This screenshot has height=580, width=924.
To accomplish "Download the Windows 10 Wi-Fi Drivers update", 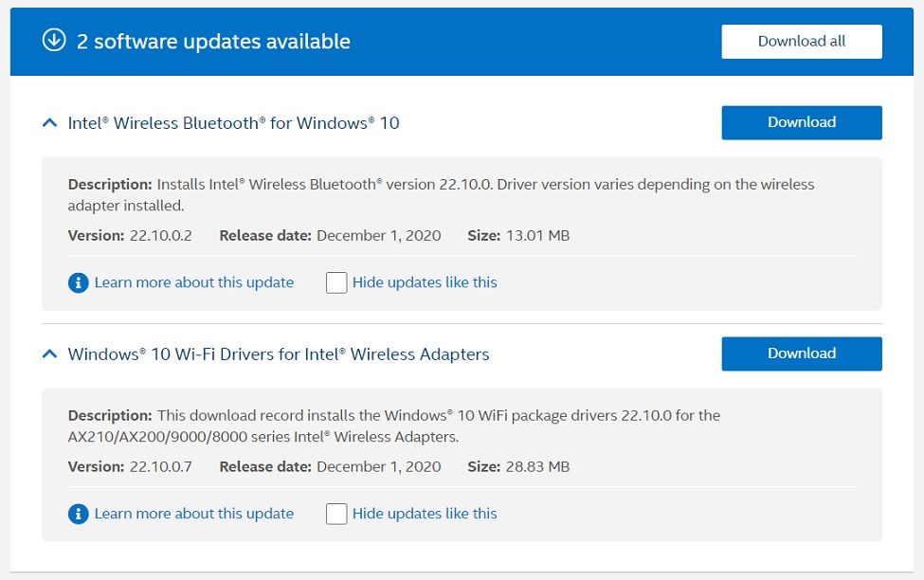I will pyautogui.click(x=801, y=353).
